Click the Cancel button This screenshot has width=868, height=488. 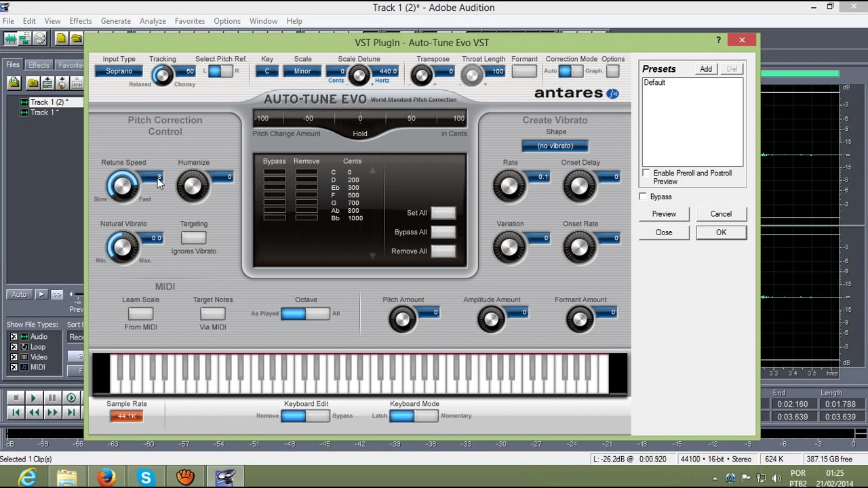pyautogui.click(x=721, y=213)
